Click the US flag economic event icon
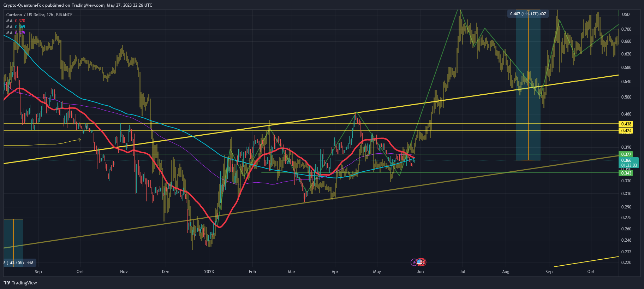The width and height of the screenshot is (644, 289). [x=419, y=262]
